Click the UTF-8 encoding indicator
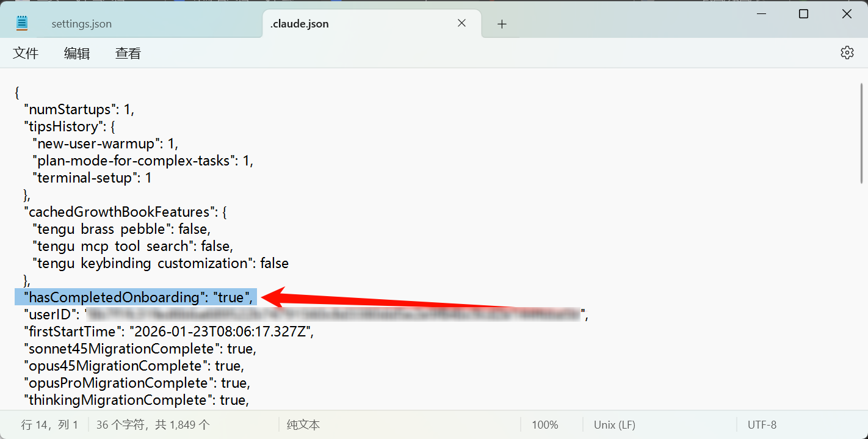The height and width of the screenshot is (439, 868). pos(762,425)
